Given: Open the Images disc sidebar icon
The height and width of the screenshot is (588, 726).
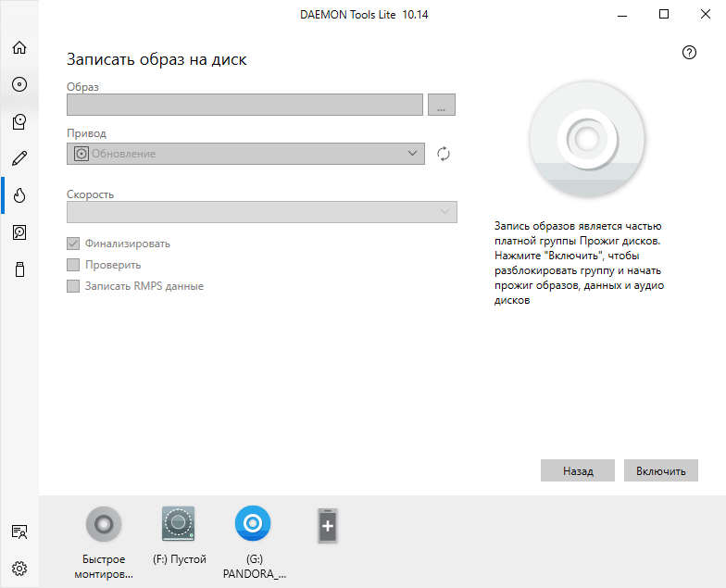Looking at the screenshot, I should [19, 84].
